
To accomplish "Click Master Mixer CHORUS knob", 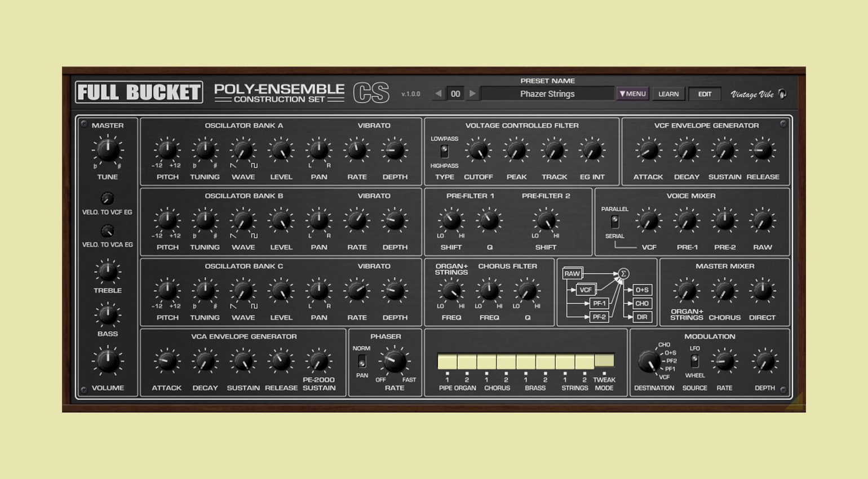I will [x=724, y=291].
